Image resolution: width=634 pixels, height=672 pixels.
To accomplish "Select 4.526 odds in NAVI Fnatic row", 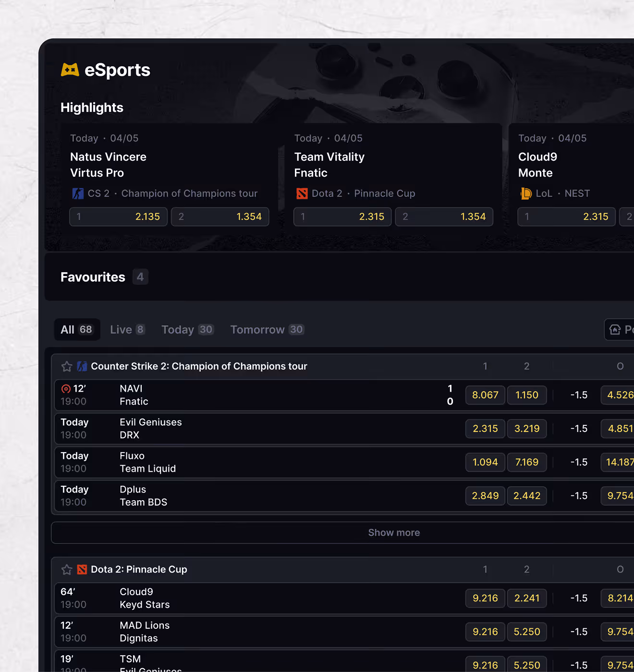I will (618, 395).
